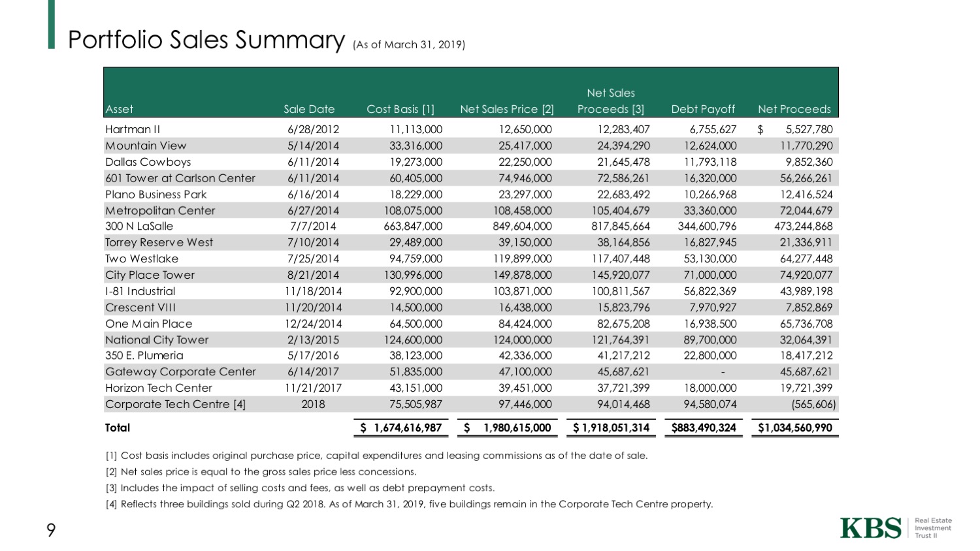Click 300 N LaSalle net sales price 849,604,000

(x=523, y=226)
